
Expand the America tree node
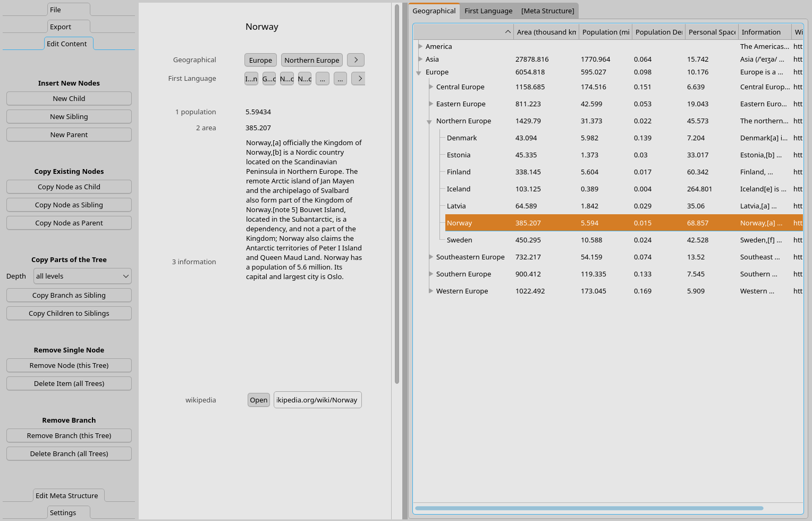point(420,46)
